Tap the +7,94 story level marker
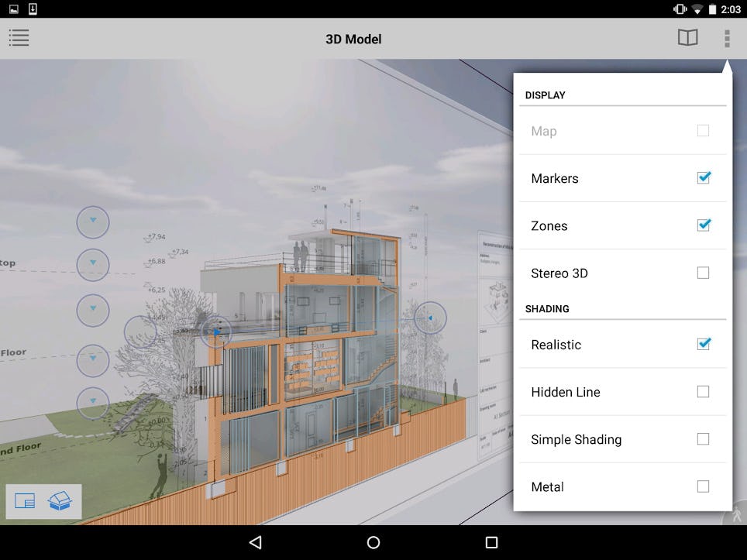 [155, 237]
